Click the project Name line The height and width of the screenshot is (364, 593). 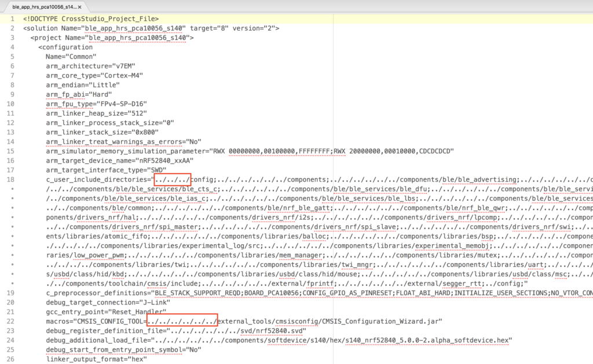(112, 38)
